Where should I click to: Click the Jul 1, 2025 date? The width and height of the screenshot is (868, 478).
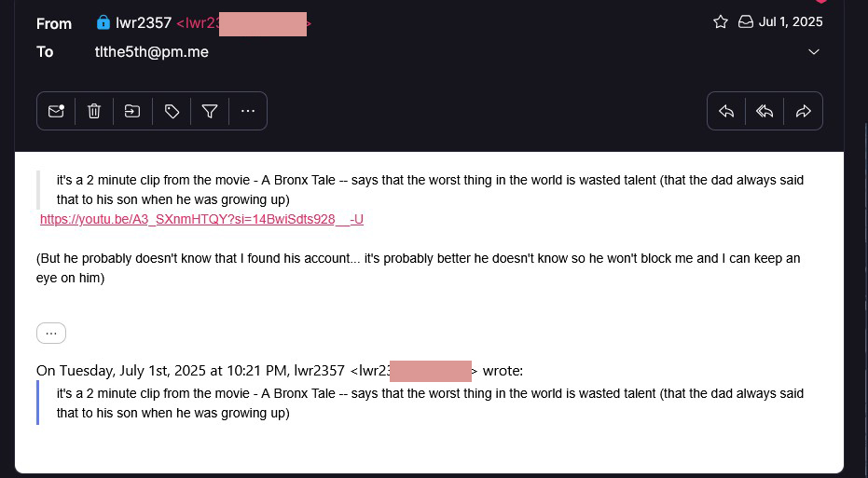[791, 22]
